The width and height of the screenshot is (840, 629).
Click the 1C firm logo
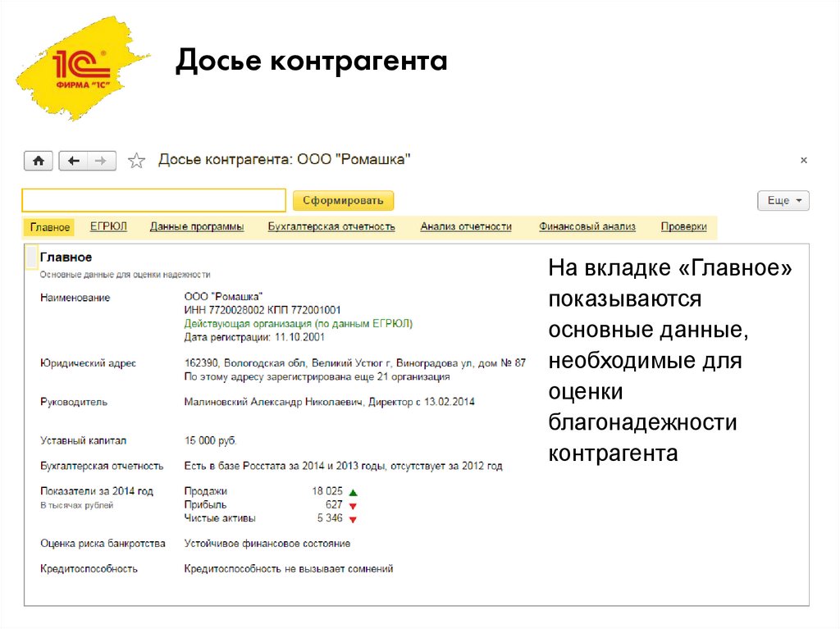pyautogui.click(x=82, y=68)
